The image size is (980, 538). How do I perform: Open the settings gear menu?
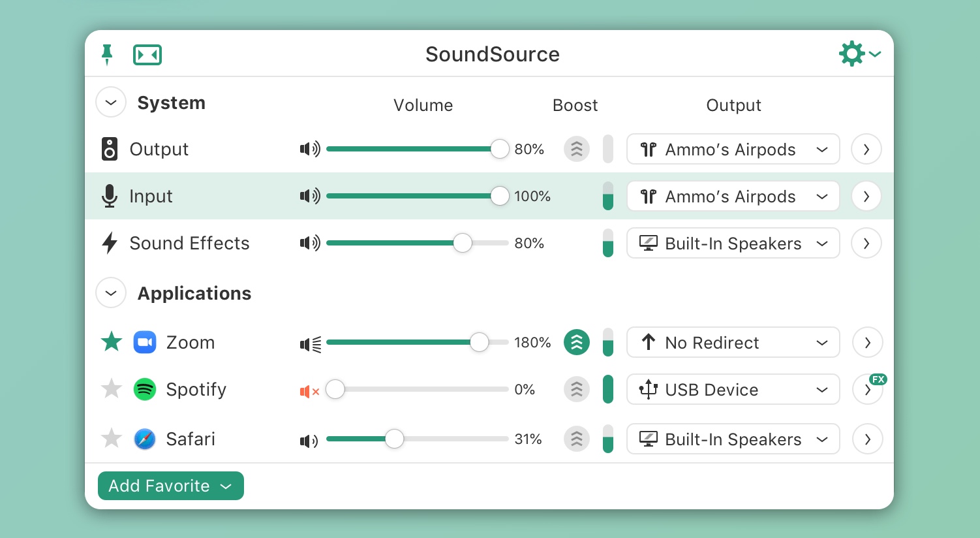[x=859, y=54]
